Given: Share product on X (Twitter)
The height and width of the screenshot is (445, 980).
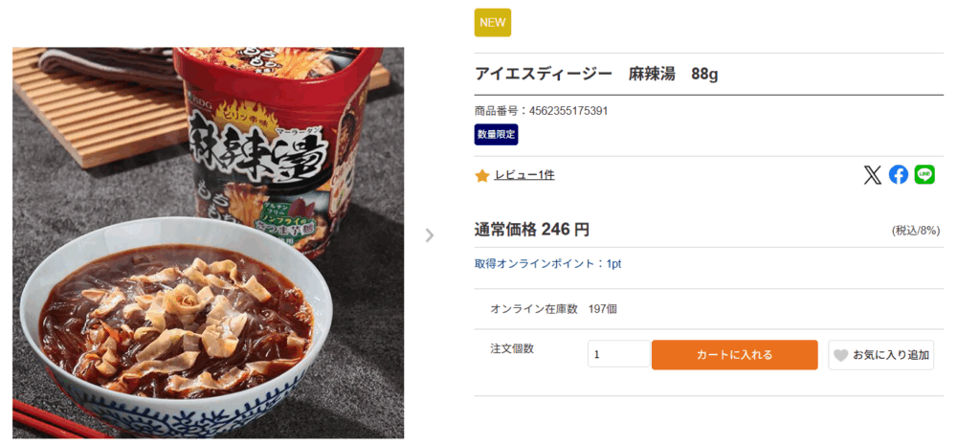Looking at the screenshot, I should [872, 175].
